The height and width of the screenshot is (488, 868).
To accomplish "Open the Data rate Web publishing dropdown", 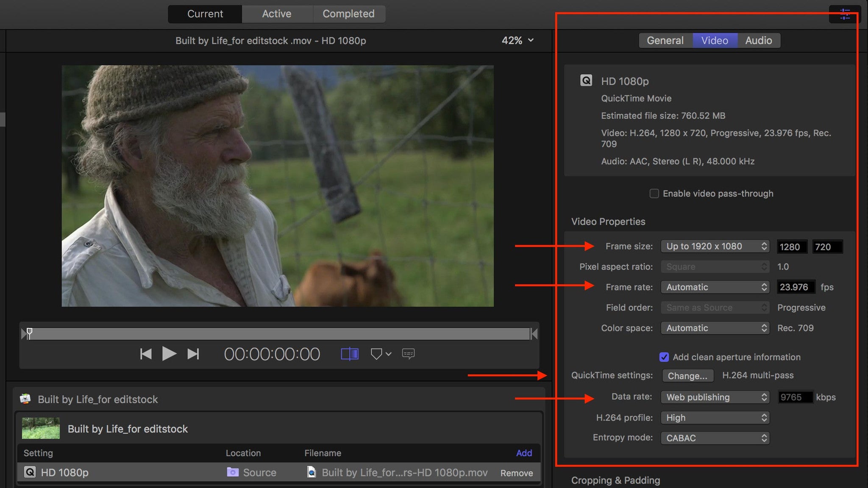I will coord(715,397).
